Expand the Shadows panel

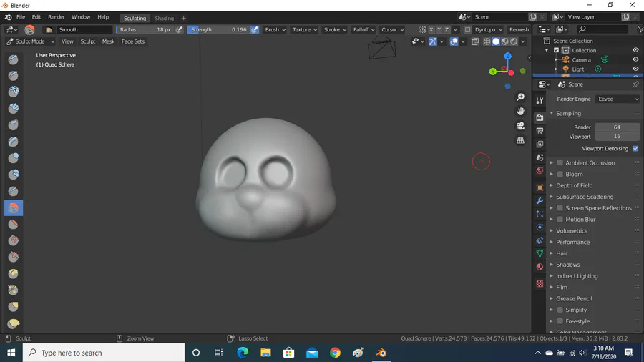567,265
